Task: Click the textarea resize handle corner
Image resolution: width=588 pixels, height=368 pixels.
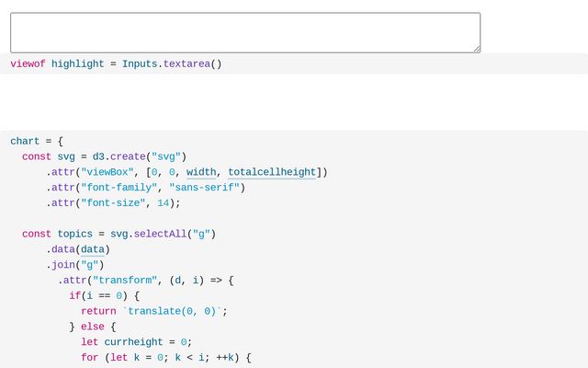Action: [476, 49]
